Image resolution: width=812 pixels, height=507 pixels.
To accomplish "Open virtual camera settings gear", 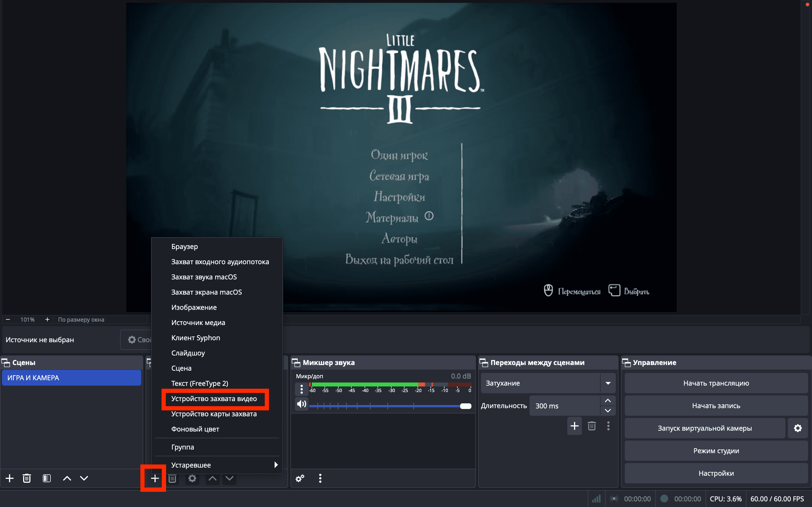I will click(x=798, y=428).
